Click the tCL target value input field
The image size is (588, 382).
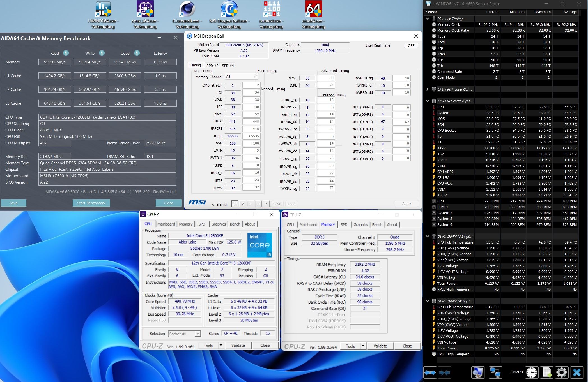[251, 92]
